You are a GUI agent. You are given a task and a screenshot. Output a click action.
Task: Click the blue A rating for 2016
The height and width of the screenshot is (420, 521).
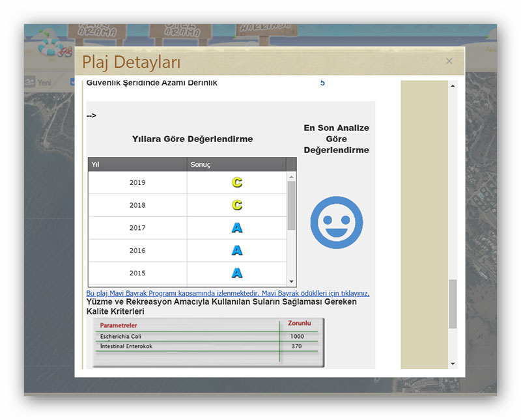[237, 251]
